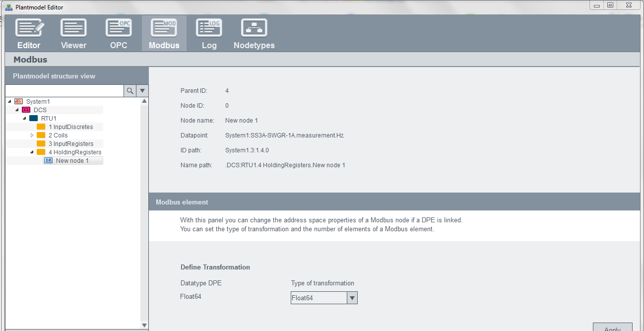Screen dimensions: 644x331
Task: Click the tree scrollbar down arrow
Action: click(144, 325)
